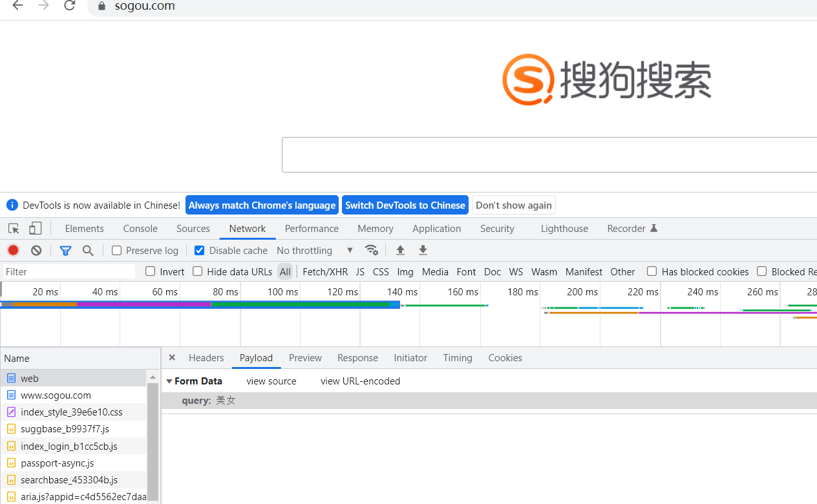
Task: Open the Sources panel
Action: 193,229
